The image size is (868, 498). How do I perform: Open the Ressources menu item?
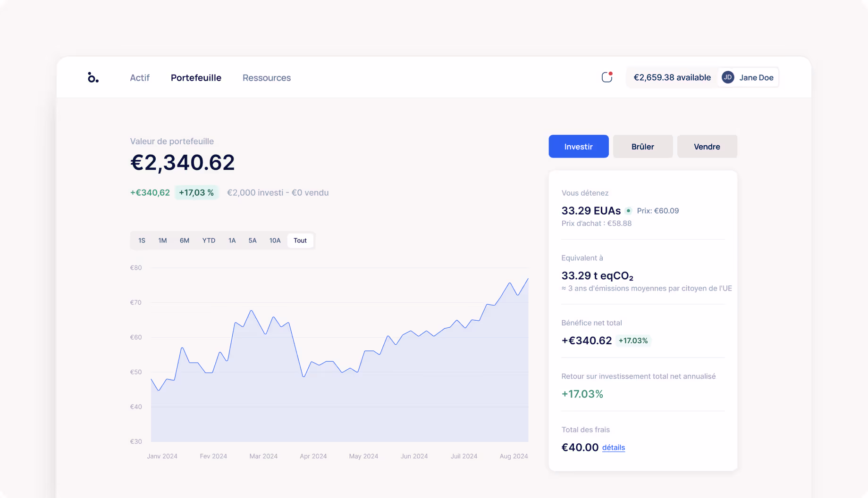point(267,78)
